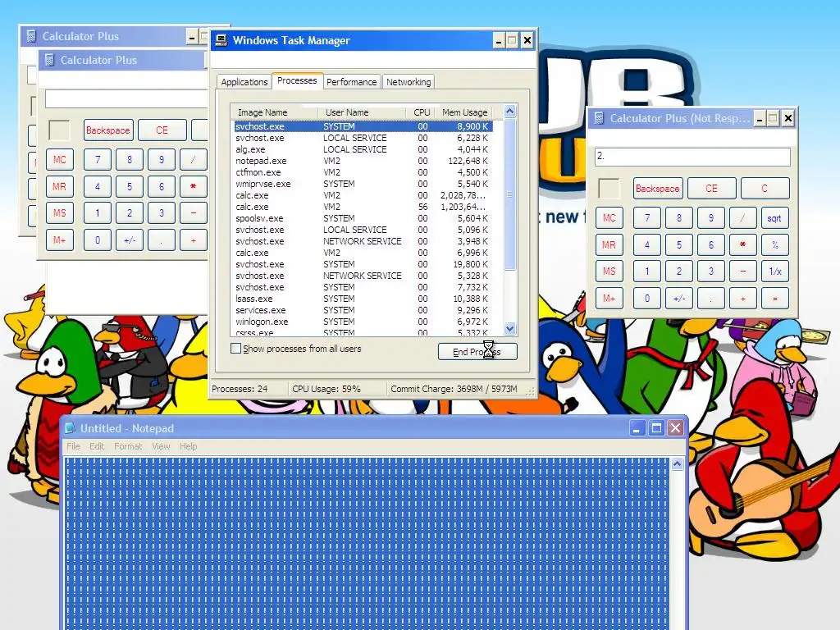Viewport: 840px width, 630px height.
Task: Click MS in Not Responding calculator
Action: [609, 272]
